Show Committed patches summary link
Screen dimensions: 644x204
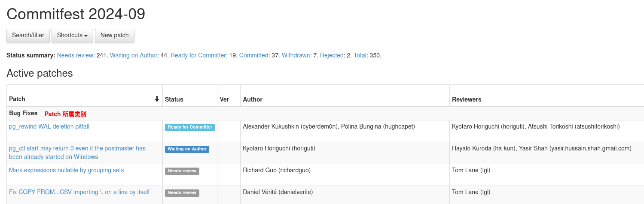tap(253, 55)
